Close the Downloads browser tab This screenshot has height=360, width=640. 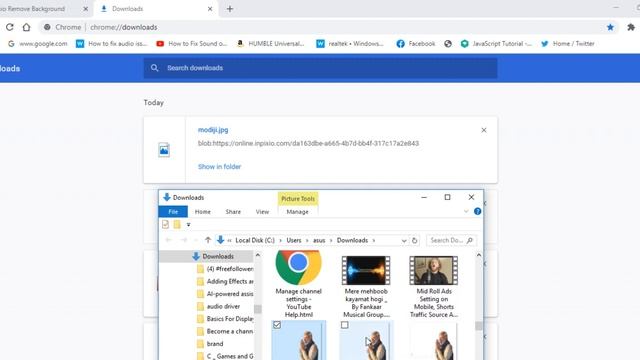[x=210, y=9]
